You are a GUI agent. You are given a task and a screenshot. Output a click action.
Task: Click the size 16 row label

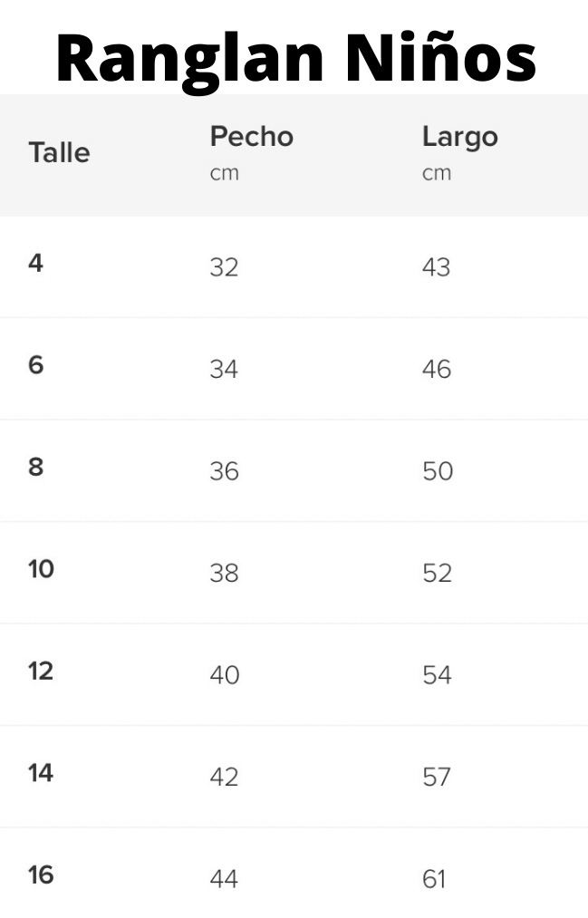pos(41,875)
